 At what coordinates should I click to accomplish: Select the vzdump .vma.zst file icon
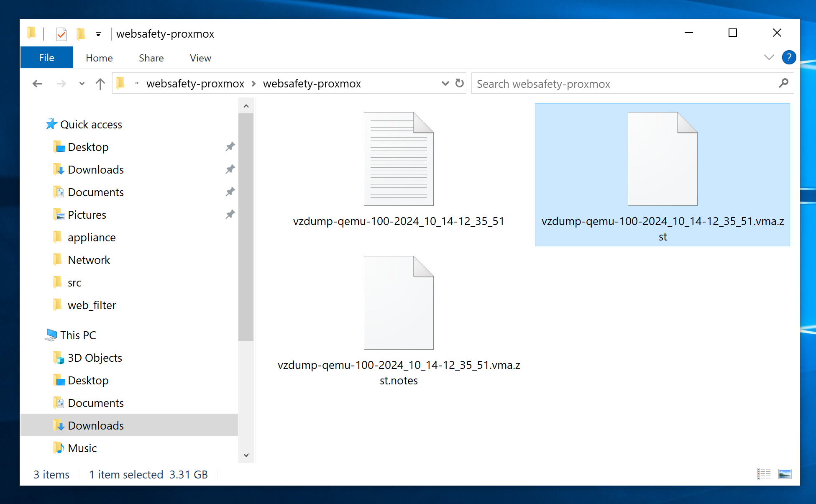pyautogui.click(x=663, y=159)
